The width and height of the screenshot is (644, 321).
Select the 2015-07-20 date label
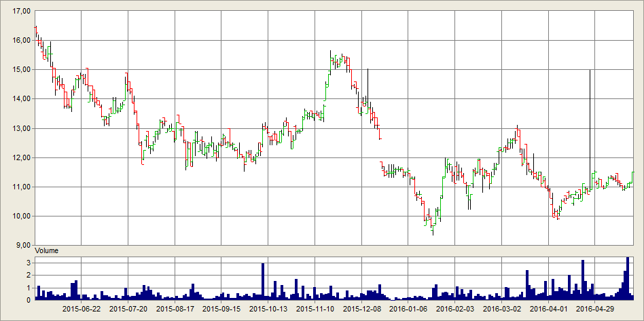[128, 308]
